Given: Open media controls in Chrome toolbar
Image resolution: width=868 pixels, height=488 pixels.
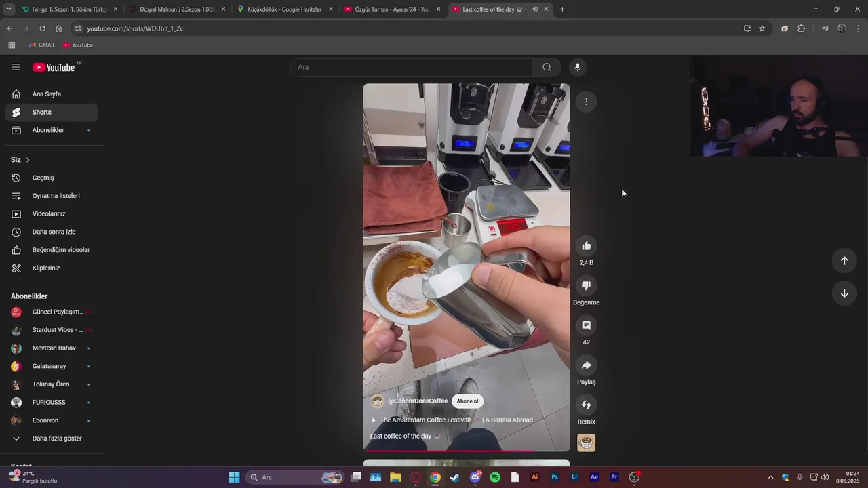Looking at the screenshot, I should click(x=825, y=28).
